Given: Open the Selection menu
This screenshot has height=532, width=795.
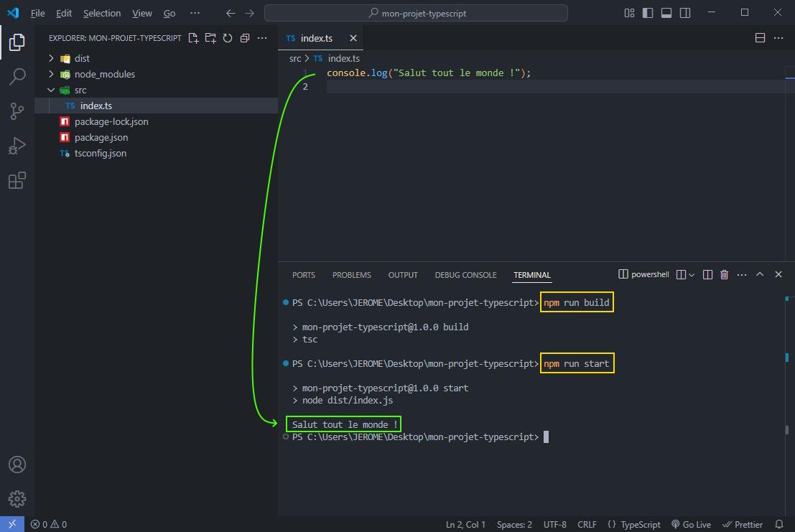Looking at the screenshot, I should tap(102, 13).
